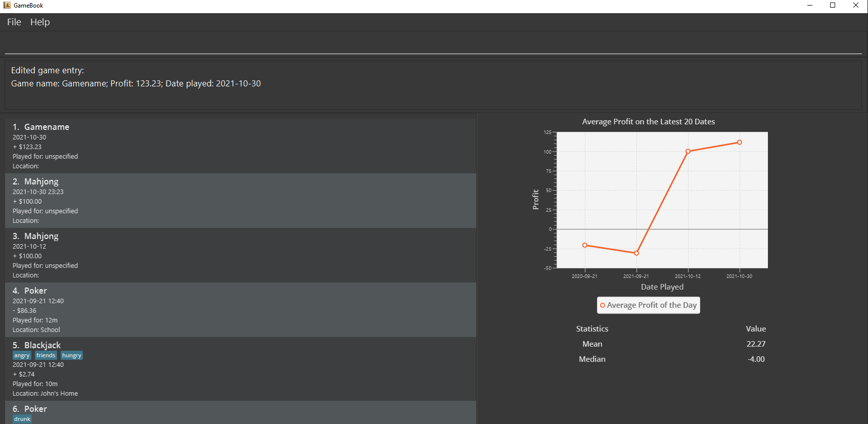Click the GameBook app icon in the title bar
The image size is (868, 424).
point(7,5)
